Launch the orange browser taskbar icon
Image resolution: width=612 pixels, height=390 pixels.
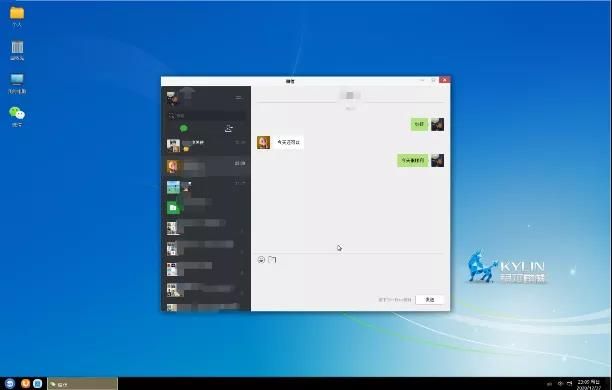coord(25,383)
